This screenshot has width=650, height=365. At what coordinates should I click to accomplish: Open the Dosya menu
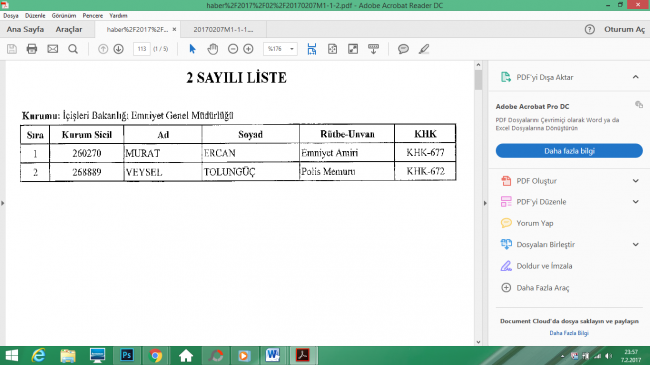click(11, 15)
